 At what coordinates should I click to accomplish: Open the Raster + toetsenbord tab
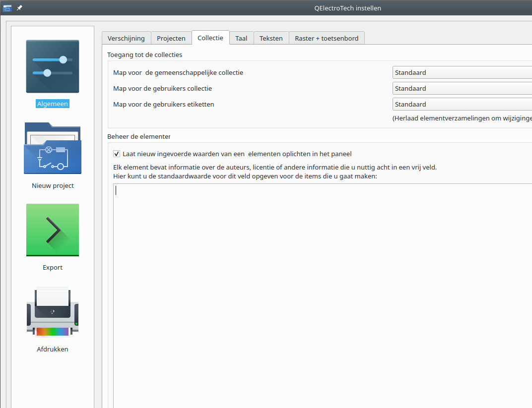[x=327, y=38]
